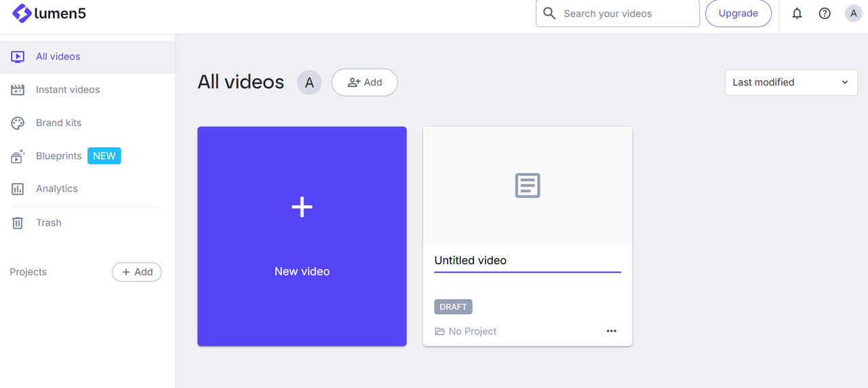Image resolution: width=868 pixels, height=388 pixels.
Task: Click the Add members button near heading
Action: pyautogui.click(x=364, y=82)
